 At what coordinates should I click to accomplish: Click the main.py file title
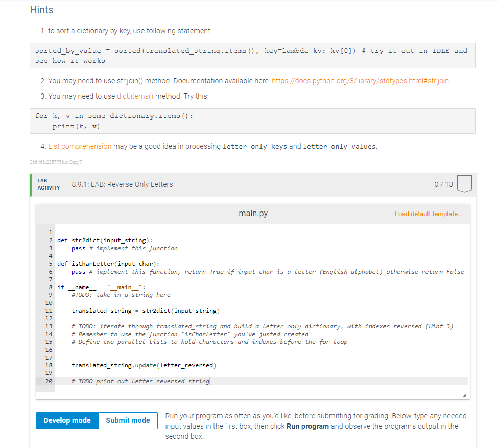tap(253, 213)
